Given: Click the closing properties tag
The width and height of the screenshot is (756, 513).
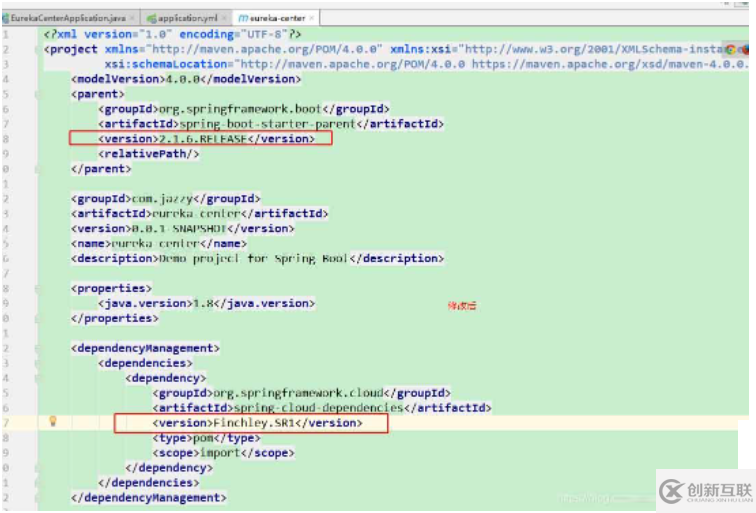Looking at the screenshot, I should point(114,318).
